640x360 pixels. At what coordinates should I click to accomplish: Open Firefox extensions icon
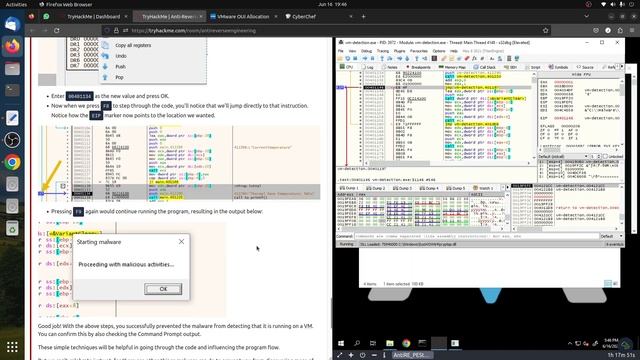coord(620,31)
